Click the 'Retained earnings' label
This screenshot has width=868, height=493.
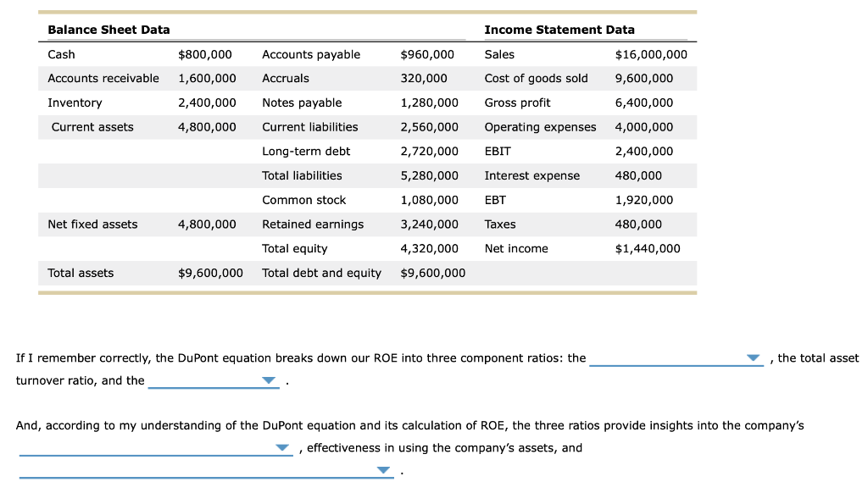pyautogui.click(x=313, y=224)
